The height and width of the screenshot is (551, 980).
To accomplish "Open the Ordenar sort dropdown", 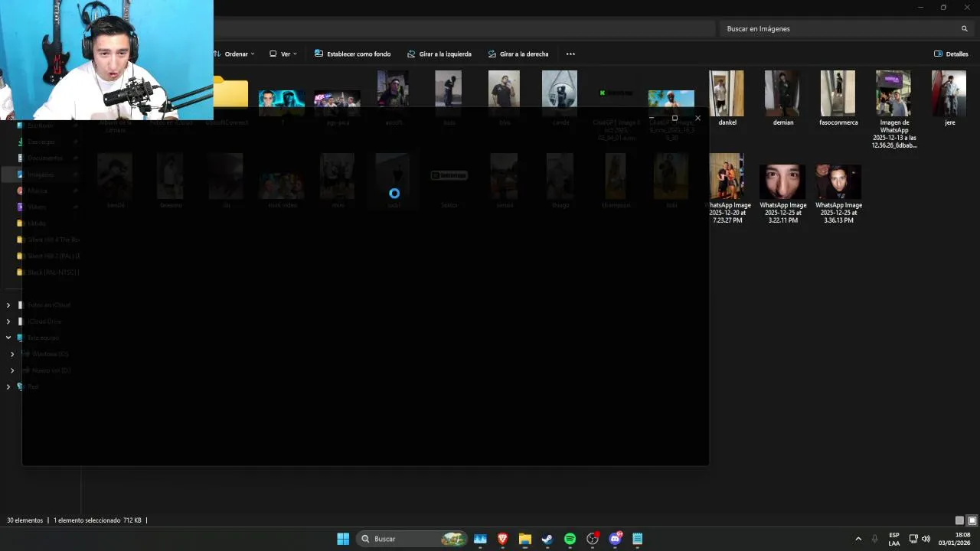I will tap(234, 54).
